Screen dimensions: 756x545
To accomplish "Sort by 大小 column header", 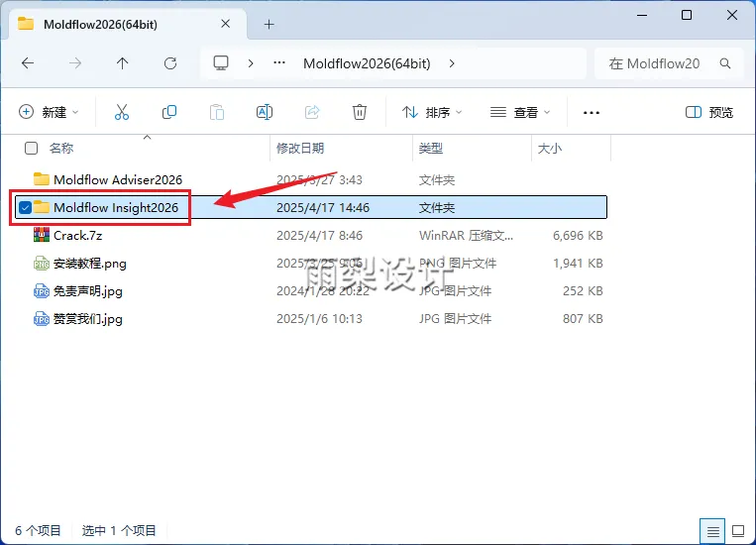I will [x=550, y=148].
